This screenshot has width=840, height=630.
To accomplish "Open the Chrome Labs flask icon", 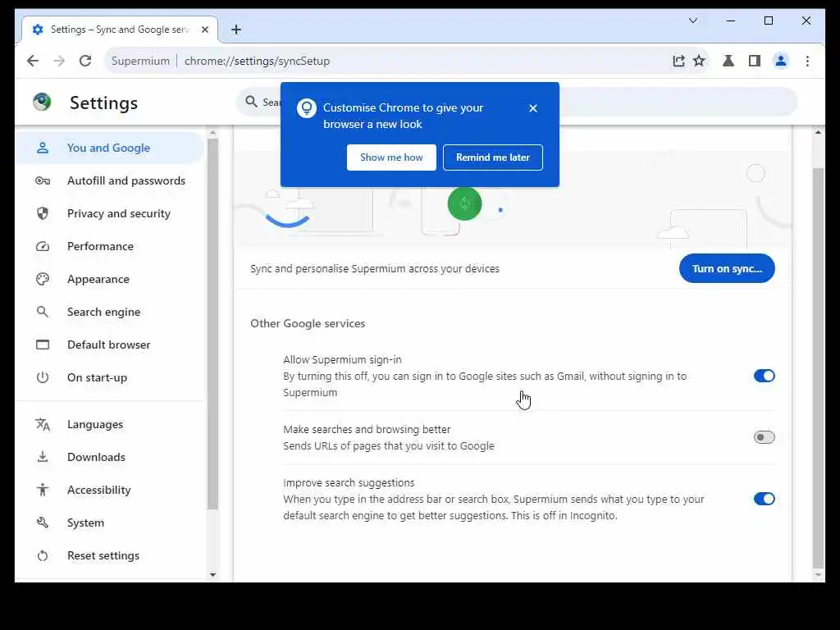I will (728, 61).
